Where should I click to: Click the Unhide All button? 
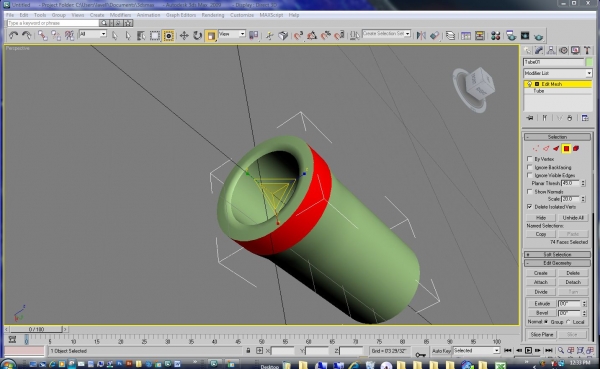pos(573,218)
